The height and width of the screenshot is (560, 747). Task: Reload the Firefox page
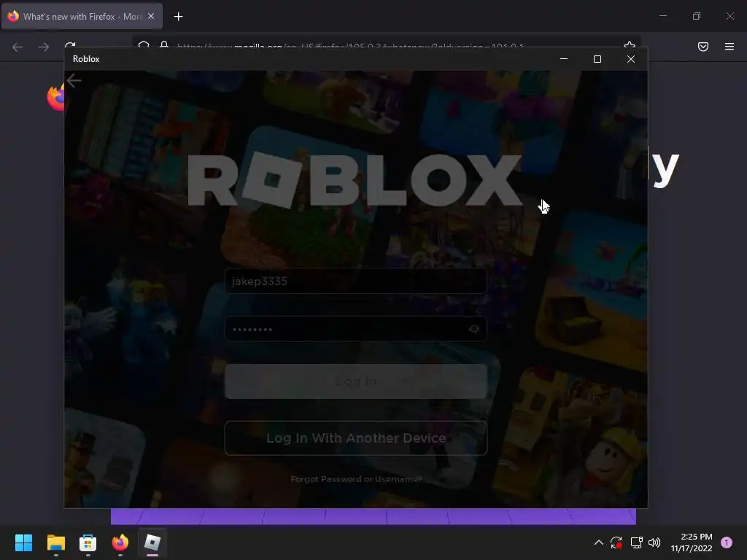[70, 45]
